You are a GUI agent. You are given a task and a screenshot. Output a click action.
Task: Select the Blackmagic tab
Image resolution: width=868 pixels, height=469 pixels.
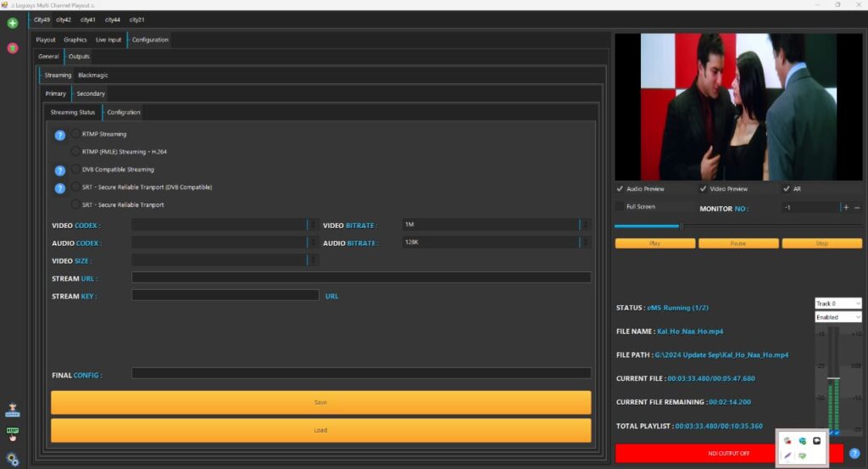pos(93,75)
